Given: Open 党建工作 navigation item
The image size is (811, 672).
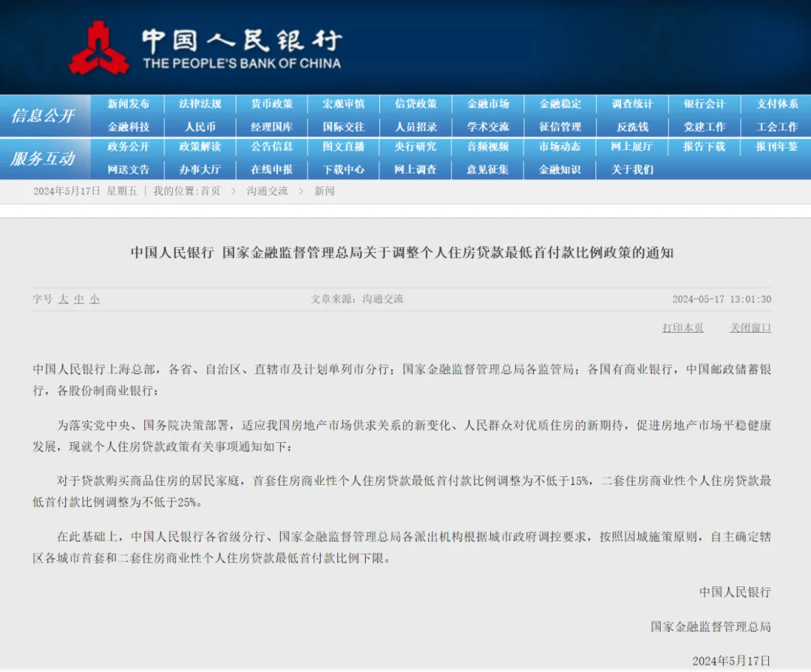Looking at the screenshot, I should [x=704, y=127].
